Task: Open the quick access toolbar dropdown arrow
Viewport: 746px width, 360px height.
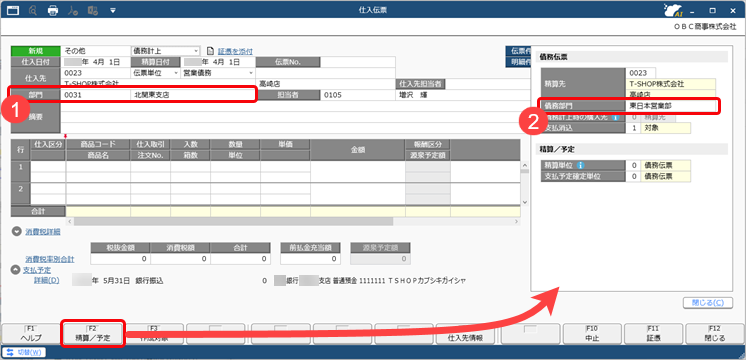Action: click(113, 10)
